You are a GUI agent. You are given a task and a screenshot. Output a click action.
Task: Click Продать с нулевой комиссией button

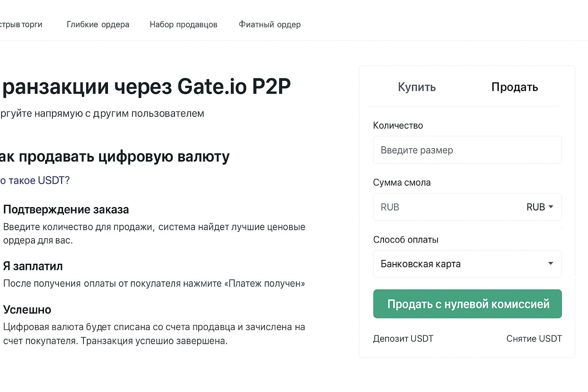467,304
